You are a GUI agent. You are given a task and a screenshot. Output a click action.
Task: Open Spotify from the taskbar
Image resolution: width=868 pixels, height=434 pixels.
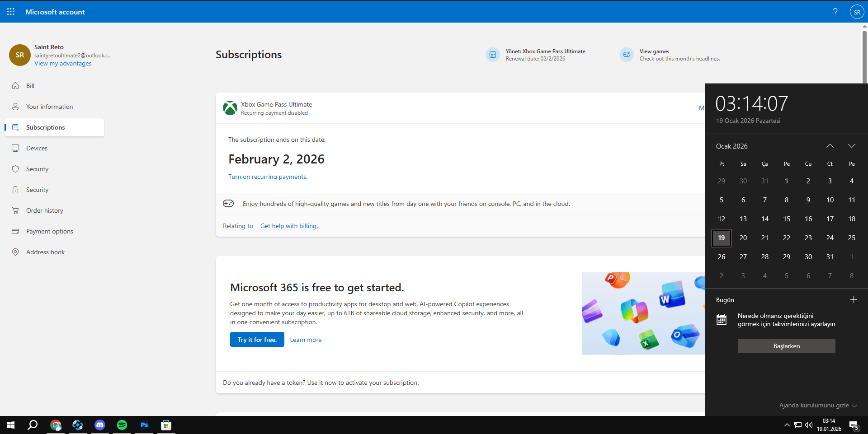pyautogui.click(x=122, y=425)
